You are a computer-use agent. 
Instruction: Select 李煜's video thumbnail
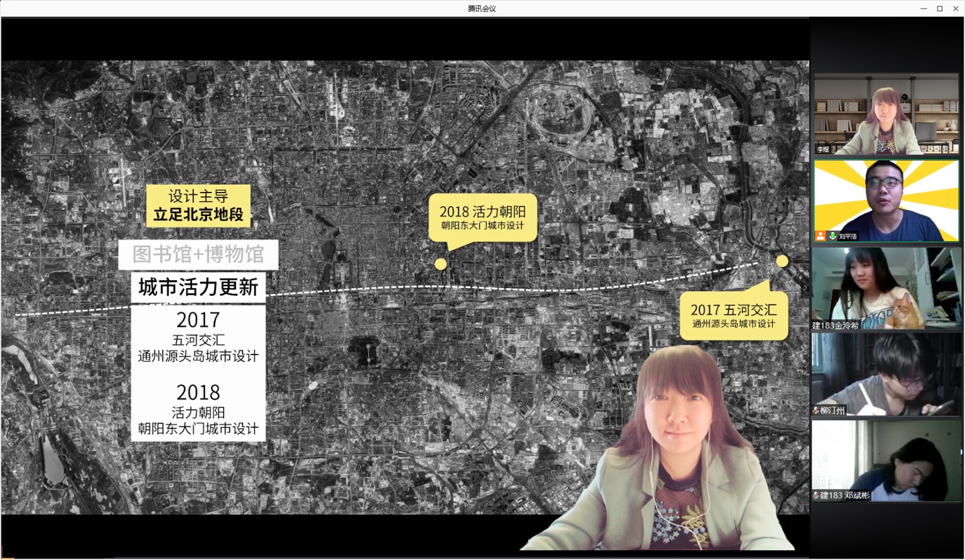(886, 114)
